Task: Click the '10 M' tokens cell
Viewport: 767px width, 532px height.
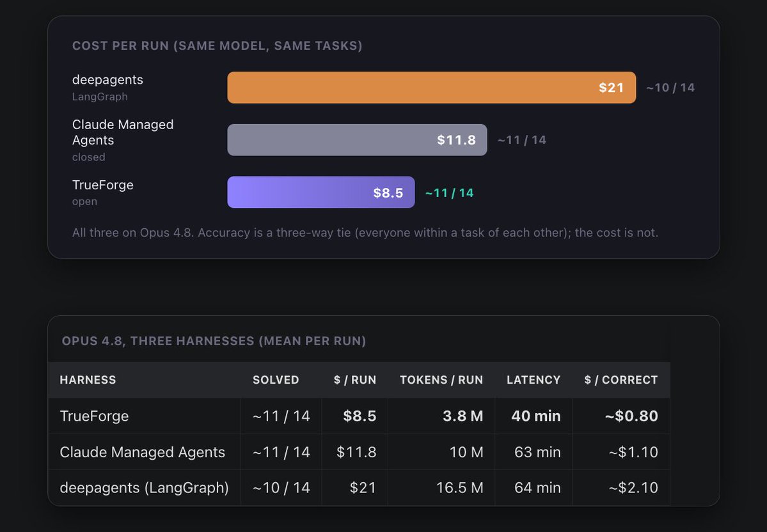Action: [466, 452]
